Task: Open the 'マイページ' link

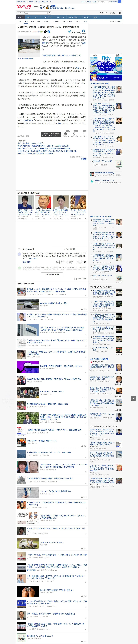Action: click(103, 13)
